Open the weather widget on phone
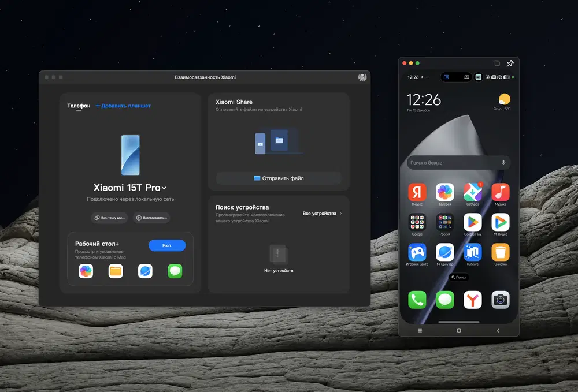The width and height of the screenshot is (578, 392). coord(503,102)
